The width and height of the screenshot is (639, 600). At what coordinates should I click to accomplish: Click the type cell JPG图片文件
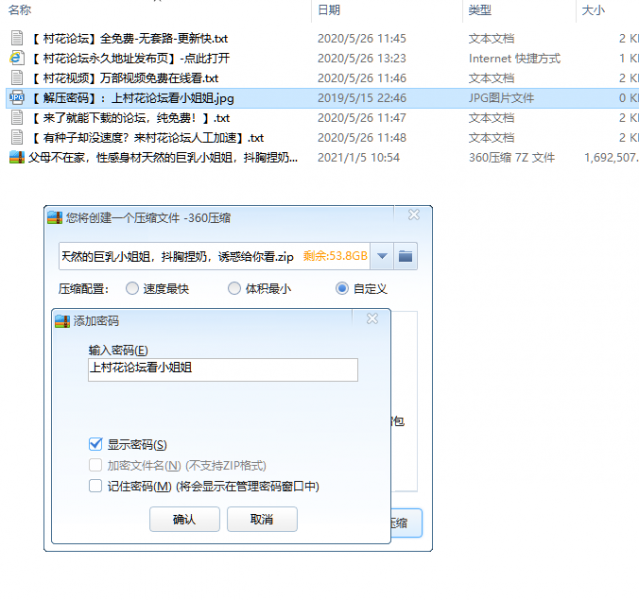[x=501, y=98]
